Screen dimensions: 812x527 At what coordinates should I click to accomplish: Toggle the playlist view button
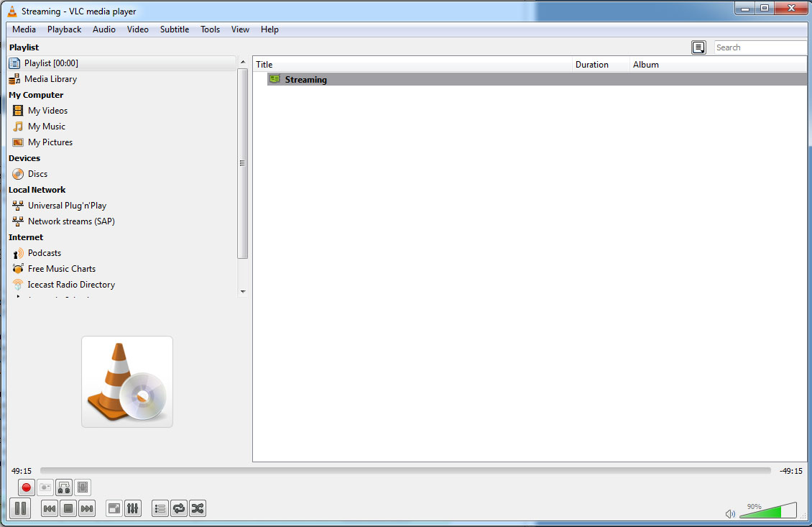click(x=160, y=508)
